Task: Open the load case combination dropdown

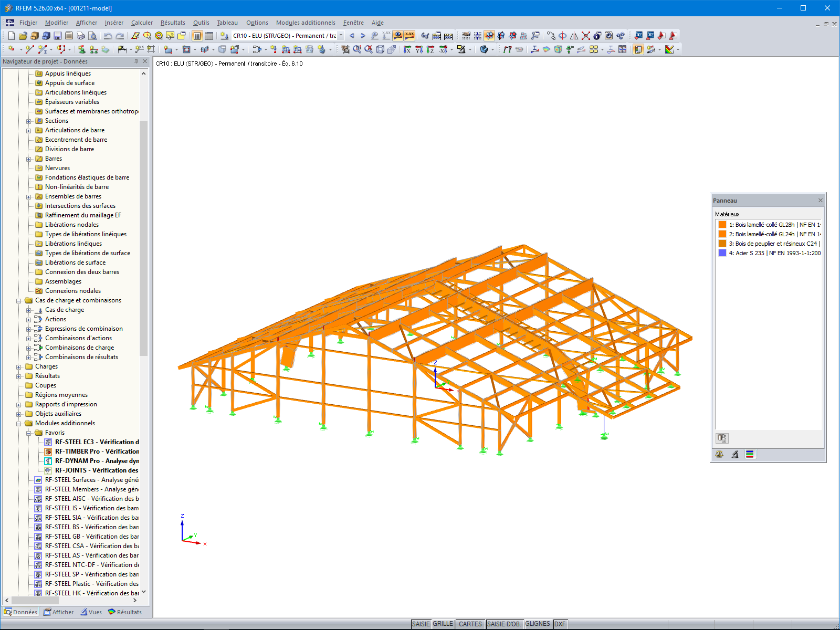Action: click(340, 36)
